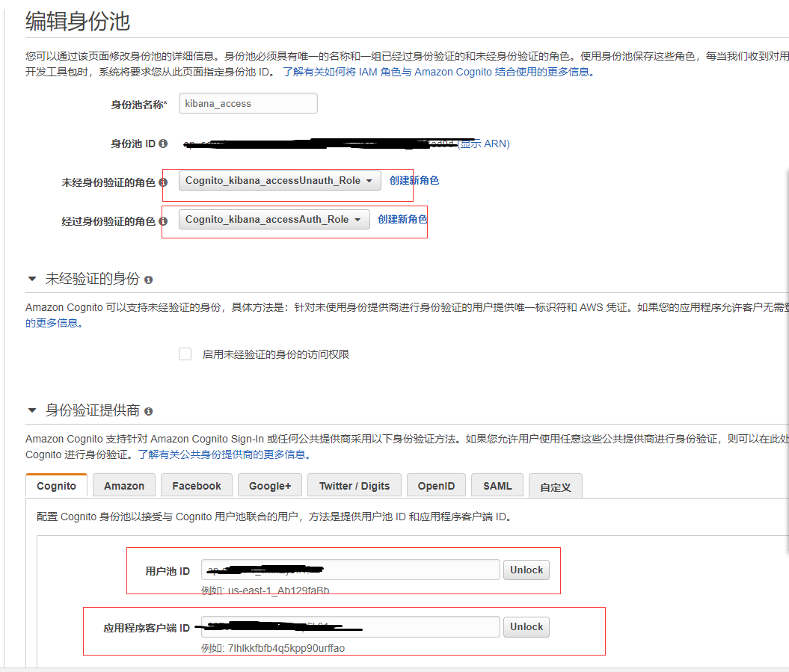Open Cognito_kibana_accessAuth_Role dropdown
This screenshot has width=789, height=672.
point(274,219)
